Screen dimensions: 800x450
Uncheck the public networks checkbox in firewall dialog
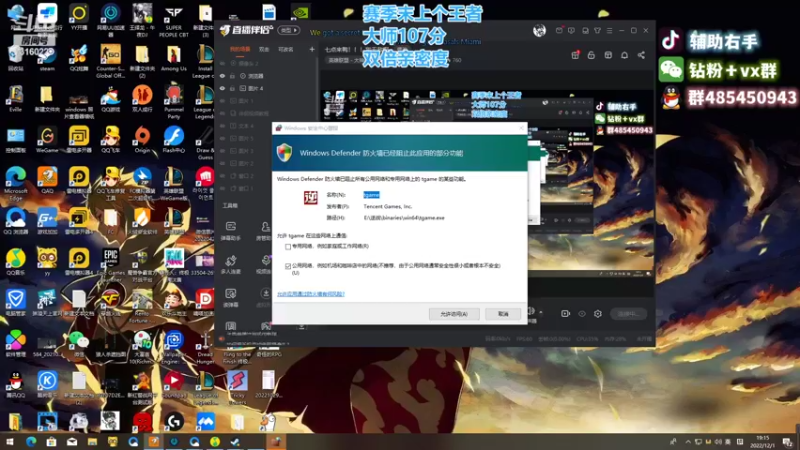pyautogui.click(x=288, y=266)
